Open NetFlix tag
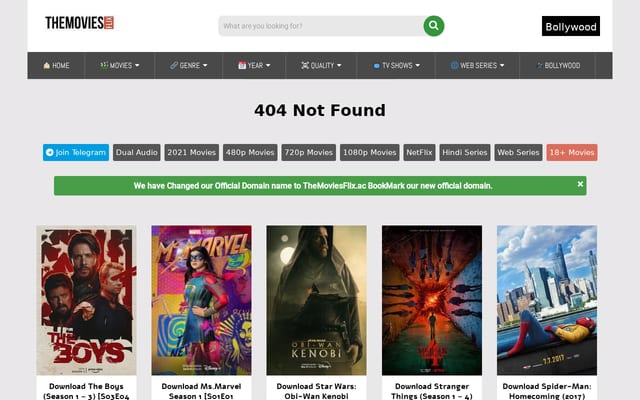The width and height of the screenshot is (640, 400). tap(420, 152)
